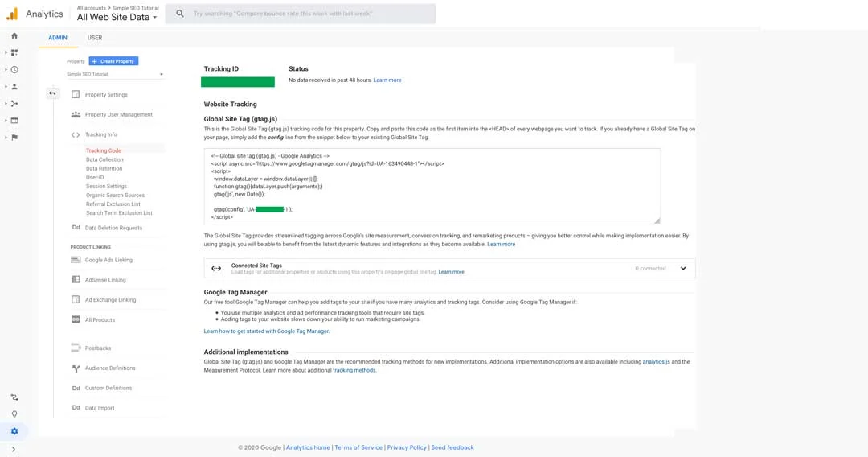Open Postbacks
Viewport: 868px width, 457px height.
tap(98, 348)
